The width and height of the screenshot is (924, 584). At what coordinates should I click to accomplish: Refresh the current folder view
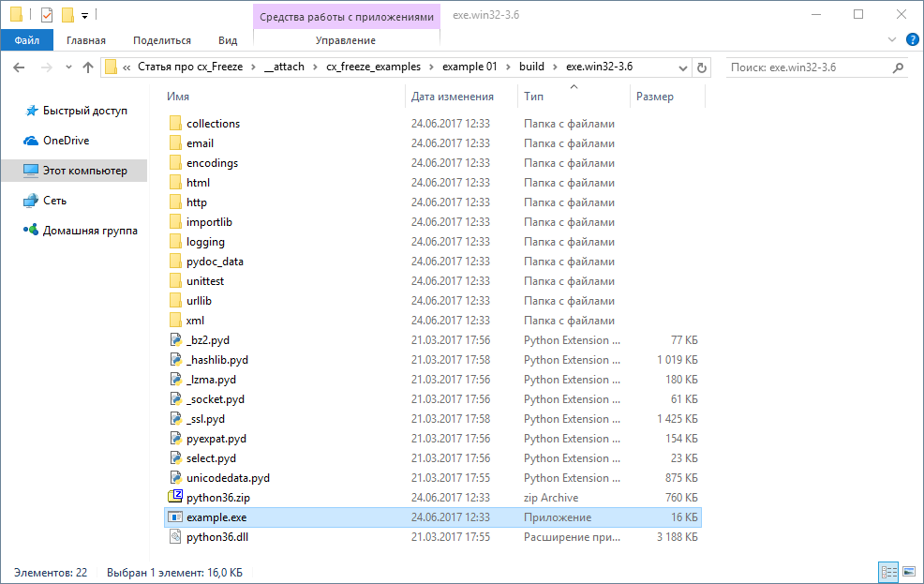701,67
